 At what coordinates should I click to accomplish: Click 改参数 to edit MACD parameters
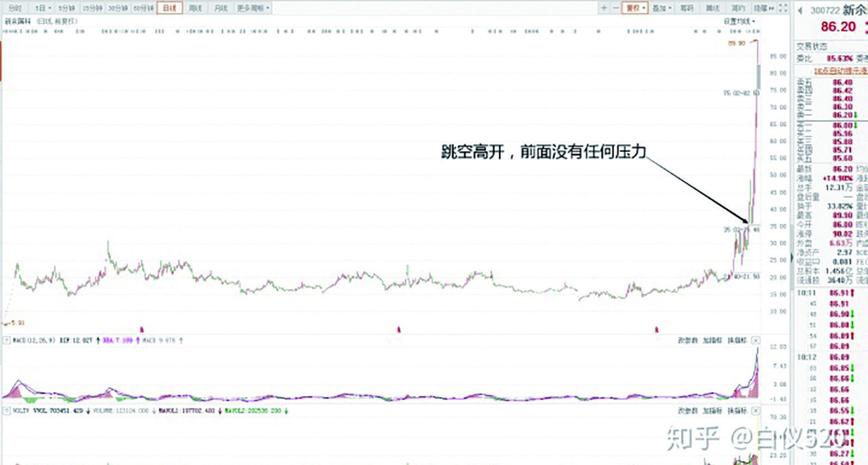pyautogui.click(x=688, y=340)
